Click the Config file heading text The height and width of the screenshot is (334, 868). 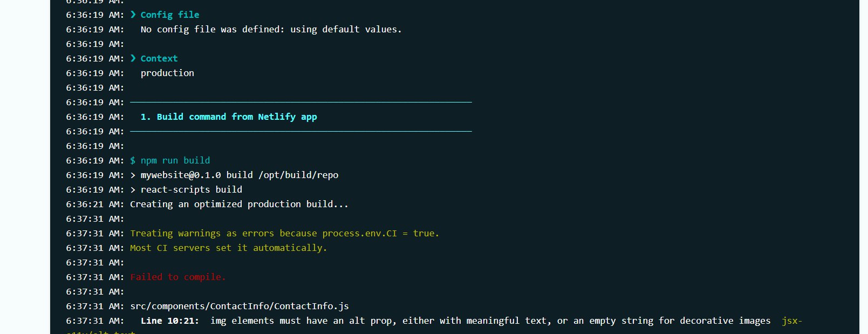point(170,15)
